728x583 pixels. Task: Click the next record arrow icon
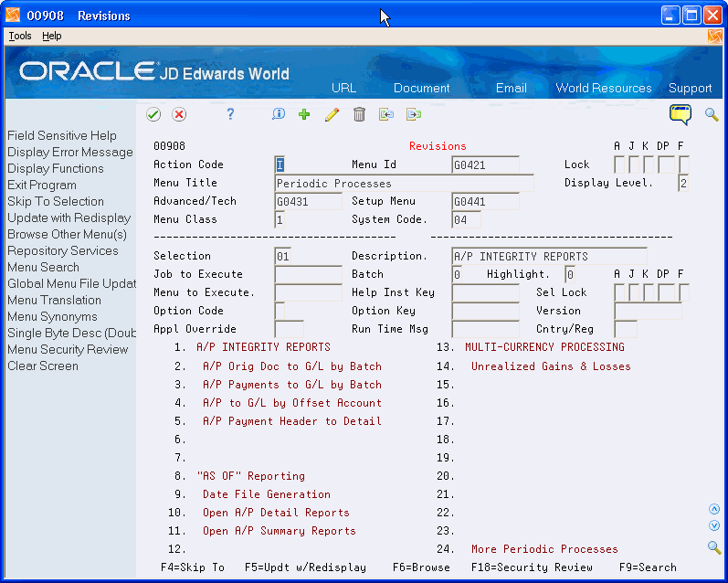pyautogui.click(x=414, y=114)
